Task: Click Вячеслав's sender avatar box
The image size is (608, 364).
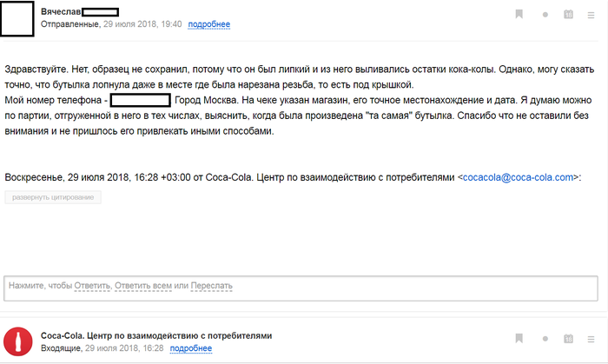Action: pyautogui.click(x=17, y=17)
